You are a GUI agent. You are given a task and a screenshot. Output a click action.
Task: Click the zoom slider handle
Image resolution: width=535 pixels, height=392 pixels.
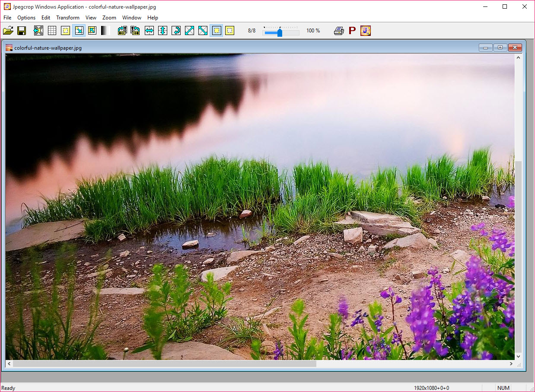tap(280, 32)
